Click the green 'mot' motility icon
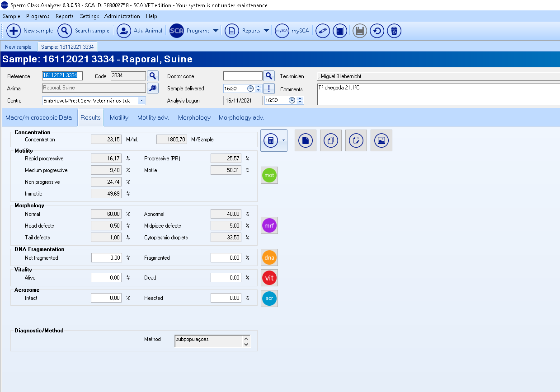This screenshot has height=392, width=560. pos(269,175)
